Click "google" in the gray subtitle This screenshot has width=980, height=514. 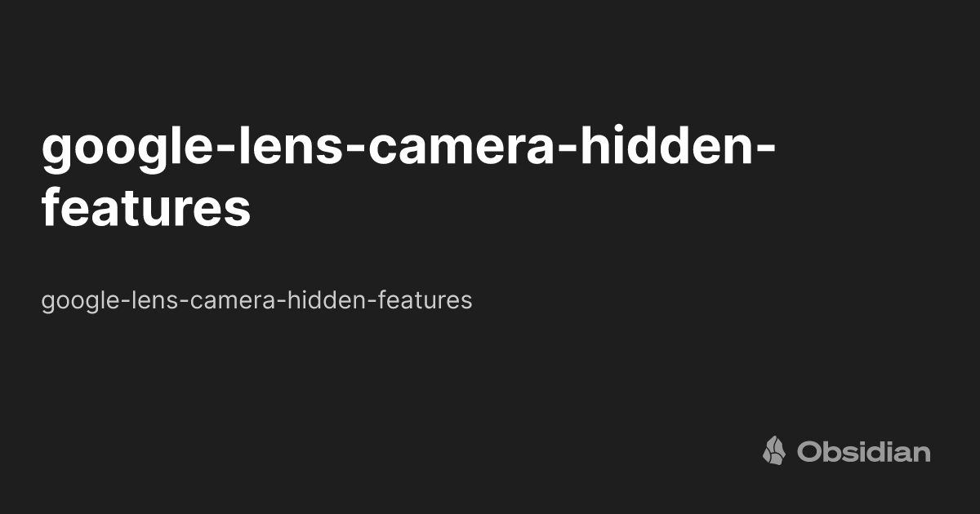(79, 303)
